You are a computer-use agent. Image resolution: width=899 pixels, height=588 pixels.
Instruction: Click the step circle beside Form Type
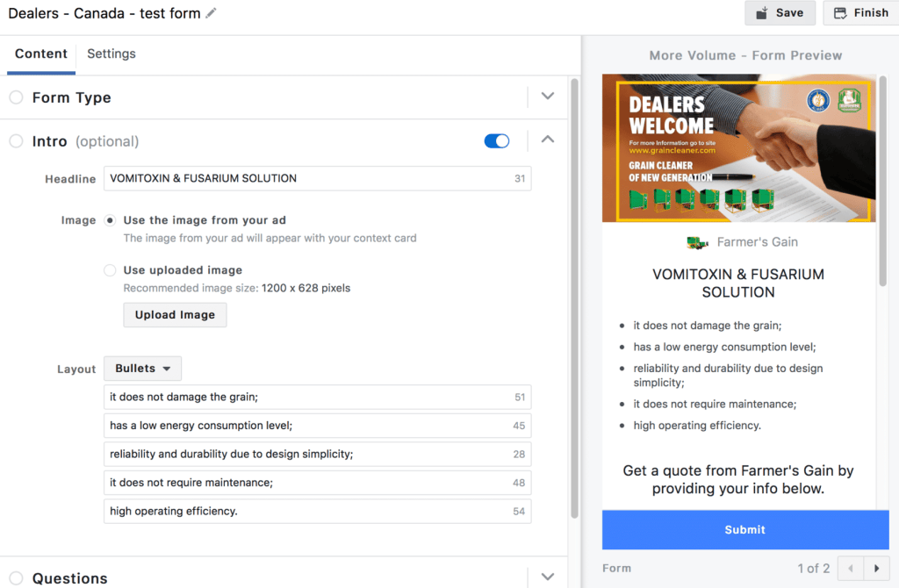pyautogui.click(x=16, y=97)
